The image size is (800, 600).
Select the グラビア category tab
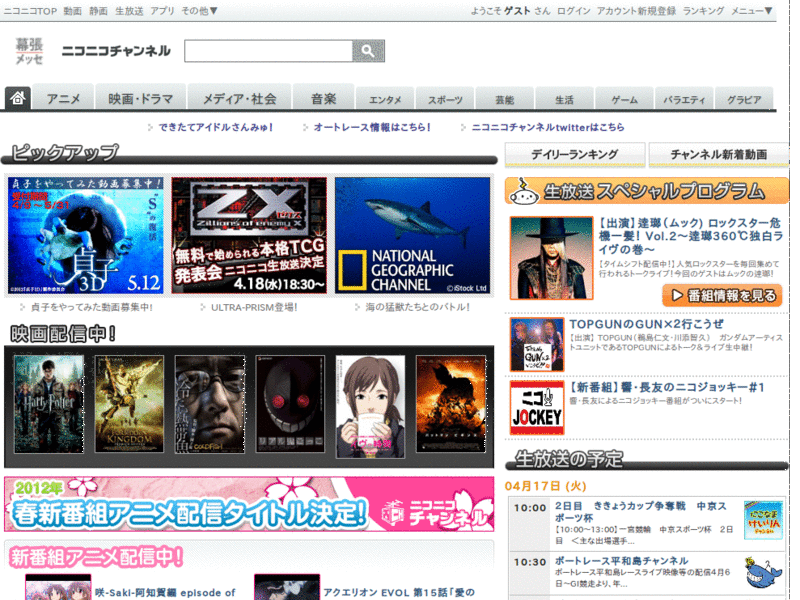[x=744, y=99]
